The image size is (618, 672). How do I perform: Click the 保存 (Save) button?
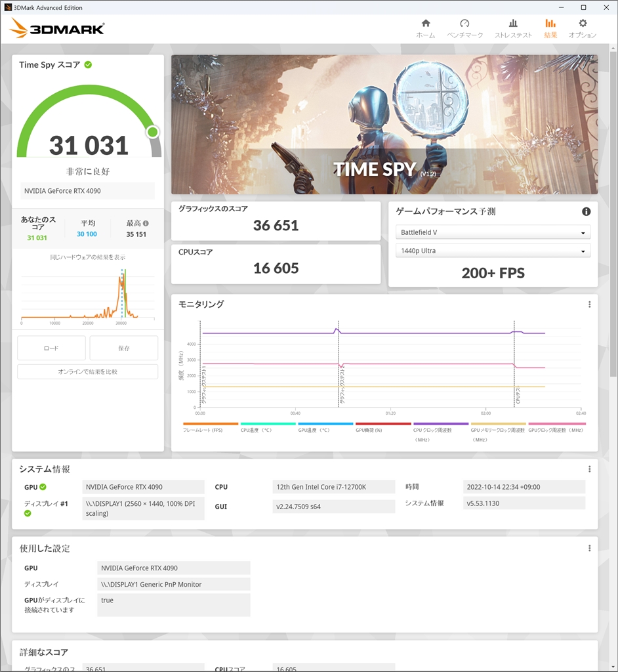pos(124,348)
